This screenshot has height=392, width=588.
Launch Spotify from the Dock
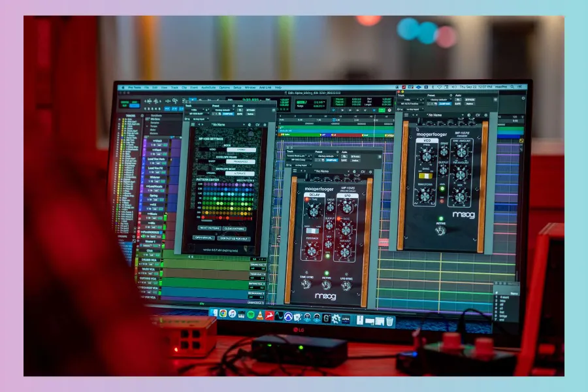click(251, 315)
